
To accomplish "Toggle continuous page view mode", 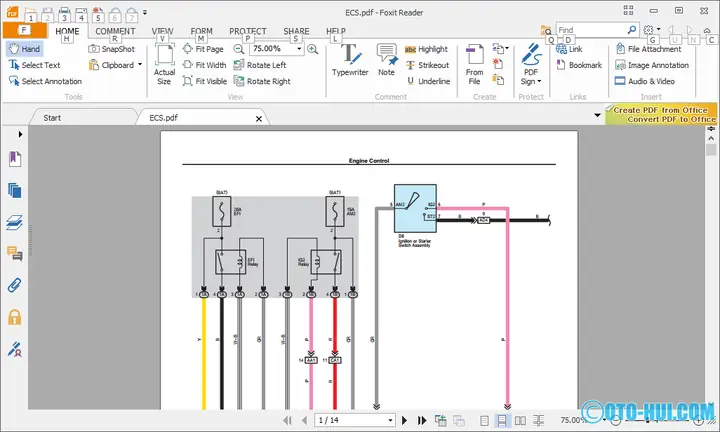I will pyautogui.click(x=501, y=421).
